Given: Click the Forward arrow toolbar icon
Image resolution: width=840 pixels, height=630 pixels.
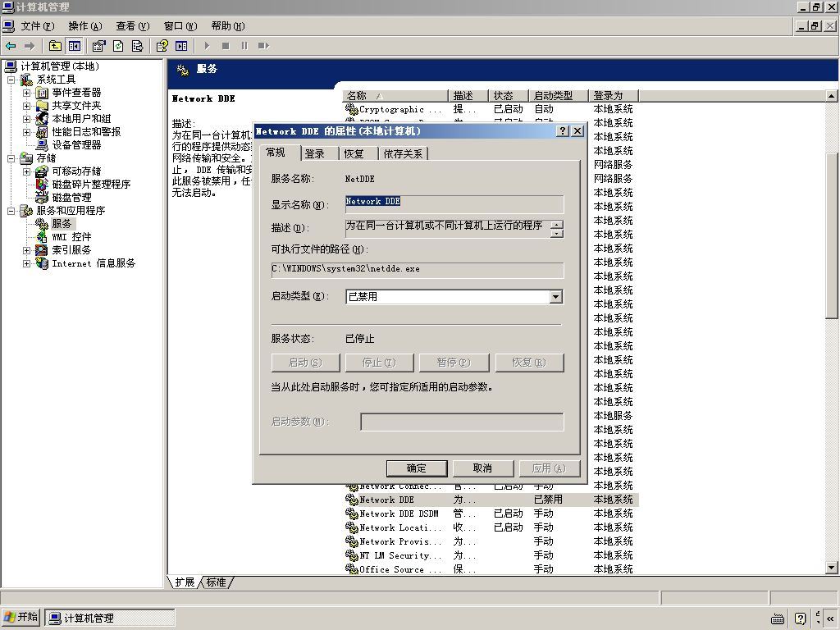Looking at the screenshot, I should tap(30, 46).
